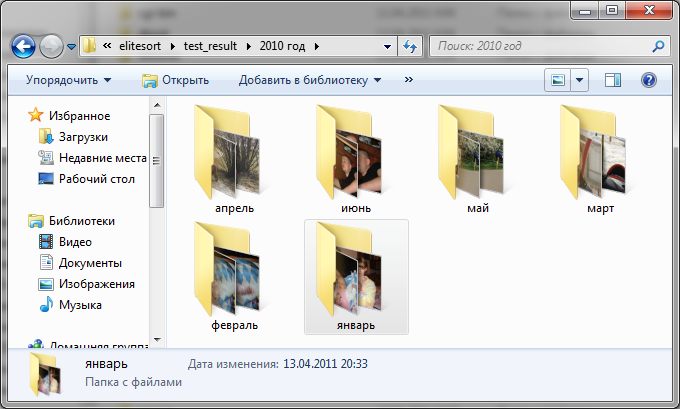Expand the view options dropdown arrow
Viewport: 680px width, 409px height.
pyautogui.click(x=580, y=80)
